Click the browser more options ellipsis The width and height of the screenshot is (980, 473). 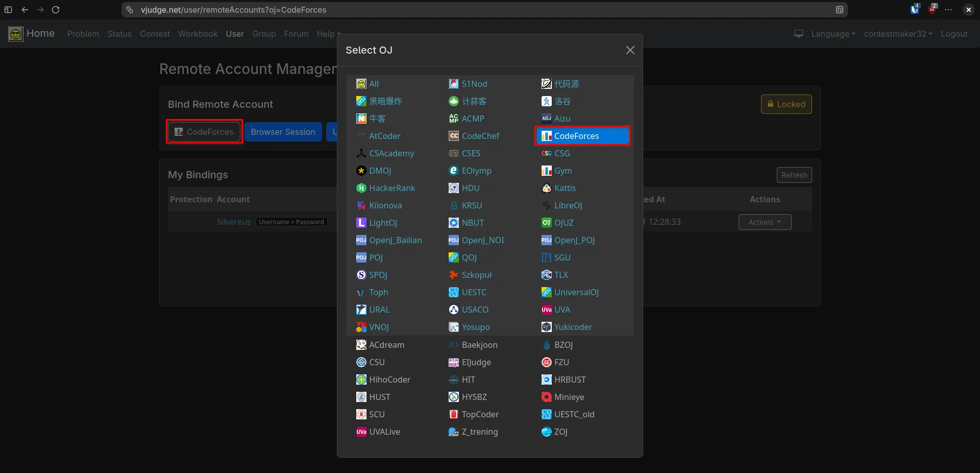click(x=948, y=10)
